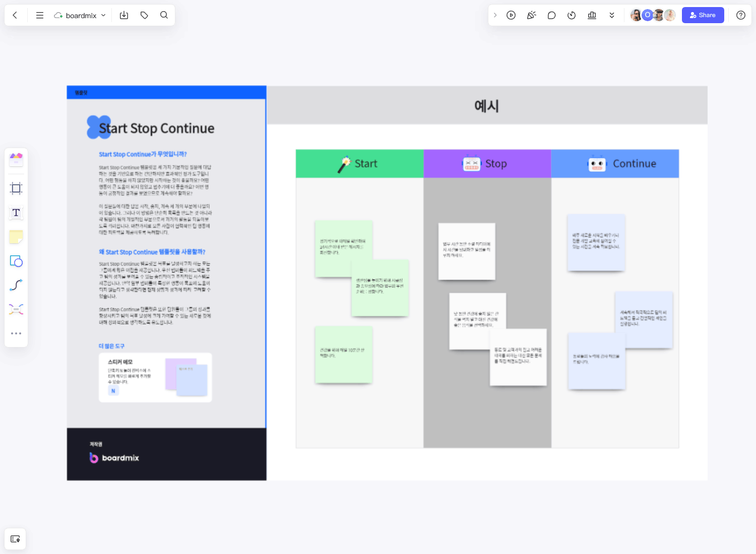The image size is (756, 554).
Task: Open the templates colorful icon in sidebar
Action: (x=16, y=160)
